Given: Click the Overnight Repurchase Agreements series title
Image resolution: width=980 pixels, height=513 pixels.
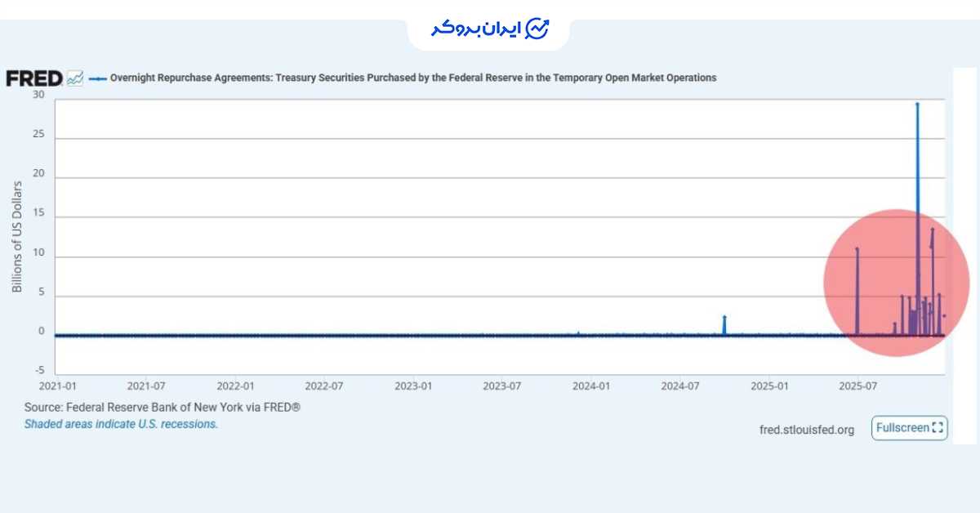Looking at the screenshot, I should pos(412,78).
